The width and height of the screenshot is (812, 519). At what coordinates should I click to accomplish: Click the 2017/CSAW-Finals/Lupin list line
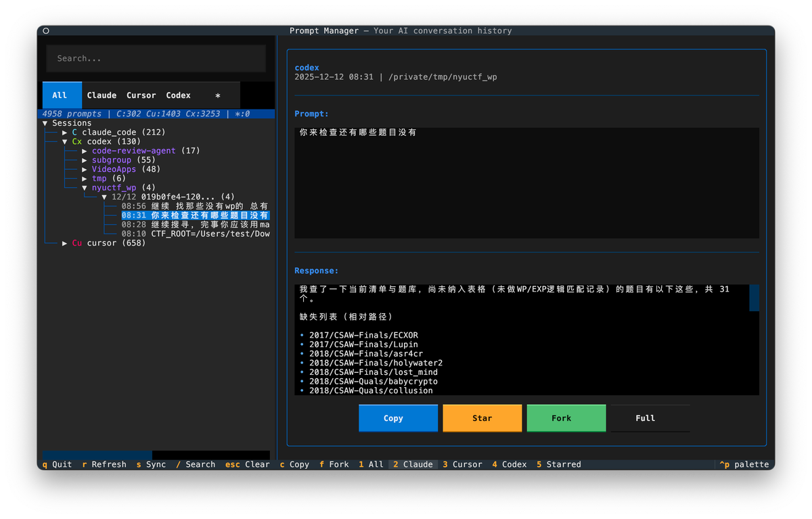pyautogui.click(x=364, y=344)
